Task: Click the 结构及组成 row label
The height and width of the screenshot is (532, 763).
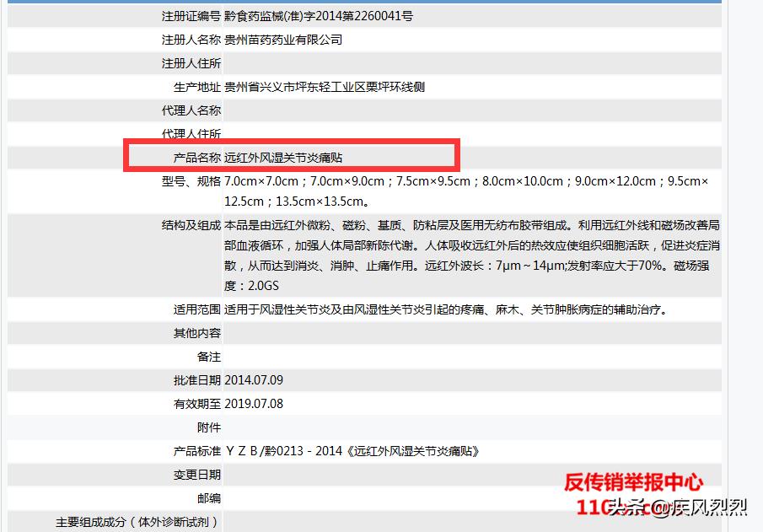Action: (191, 226)
